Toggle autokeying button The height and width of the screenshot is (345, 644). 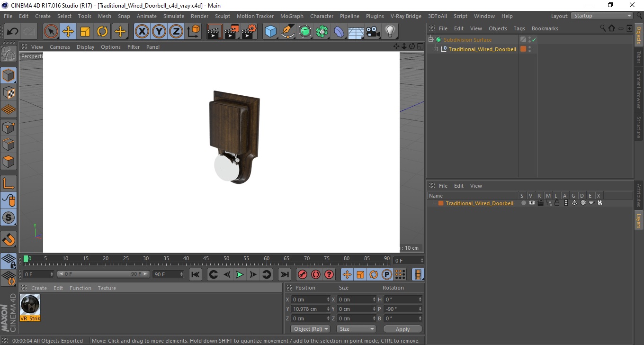[x=316, y=274]
